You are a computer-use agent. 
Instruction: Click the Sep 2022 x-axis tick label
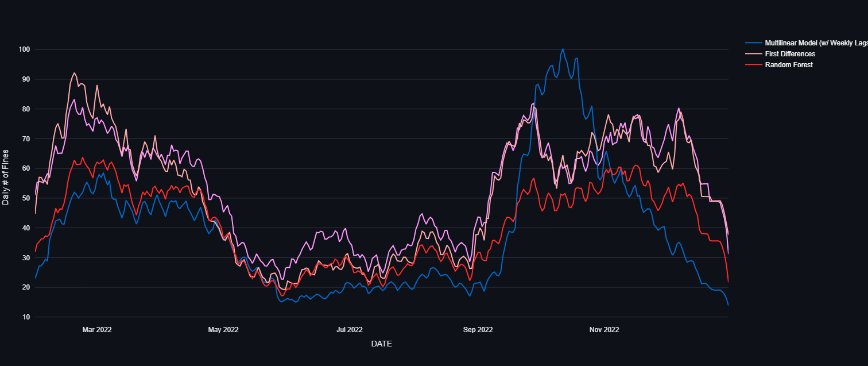point(478,330)
